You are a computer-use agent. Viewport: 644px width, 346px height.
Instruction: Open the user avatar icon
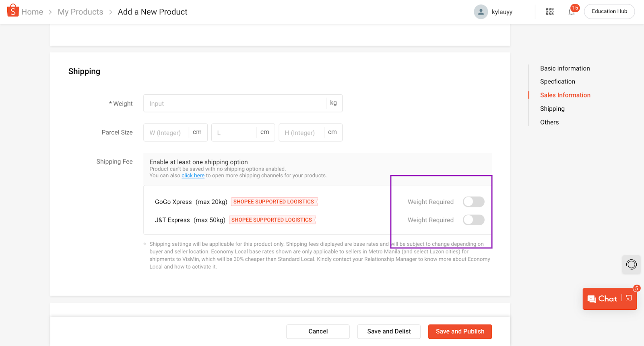[x=481, y=12]
